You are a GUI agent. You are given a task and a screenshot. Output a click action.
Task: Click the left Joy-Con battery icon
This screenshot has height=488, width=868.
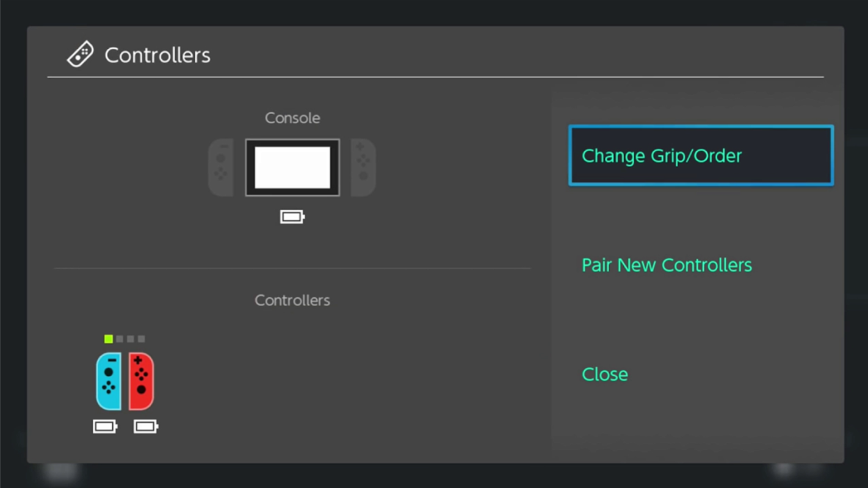(105, 426)
